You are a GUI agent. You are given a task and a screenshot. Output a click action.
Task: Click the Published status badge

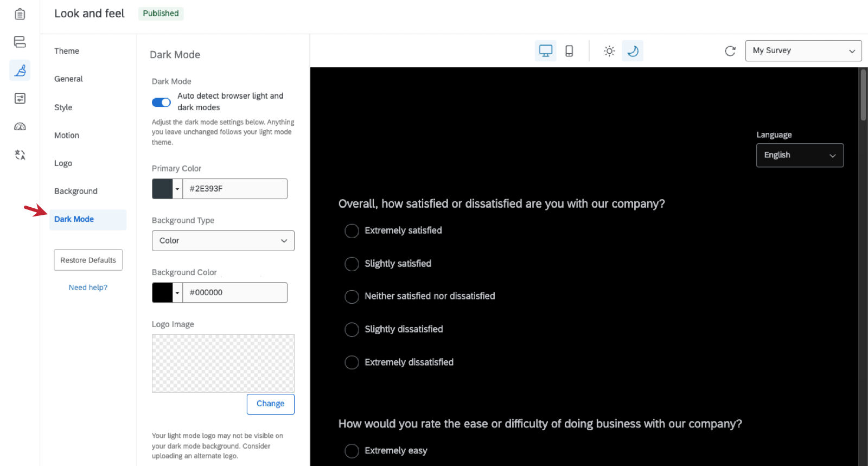coord(161,14)
